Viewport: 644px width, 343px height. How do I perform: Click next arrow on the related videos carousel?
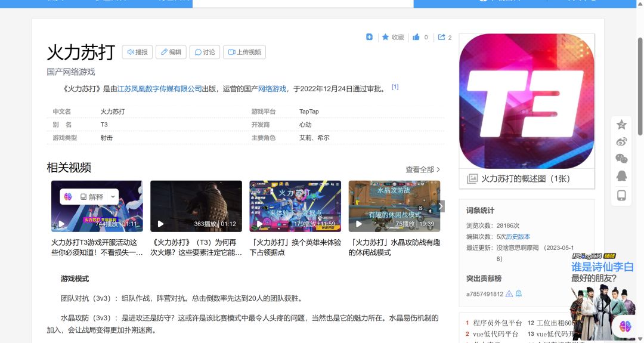point(440,206)
